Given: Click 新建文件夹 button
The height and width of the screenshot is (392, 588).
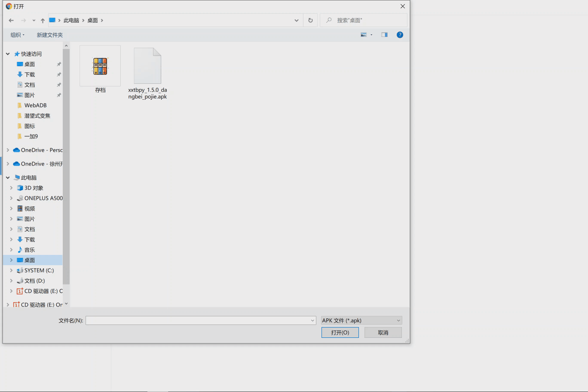Looking at the screenshot, I should click(x=50, y=35).
